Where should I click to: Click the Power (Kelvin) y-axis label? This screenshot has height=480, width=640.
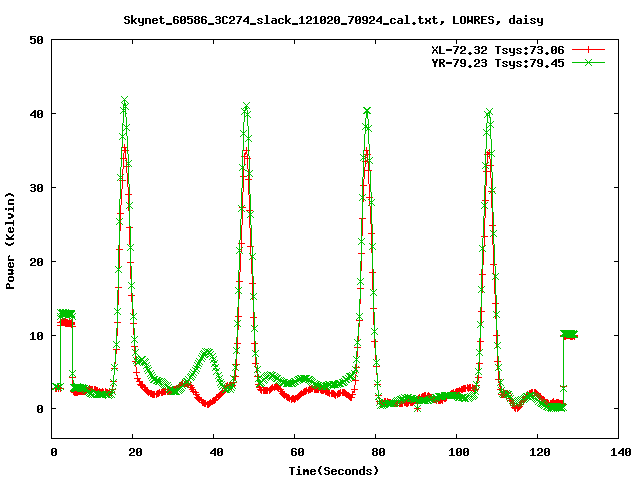coord(10,241)
